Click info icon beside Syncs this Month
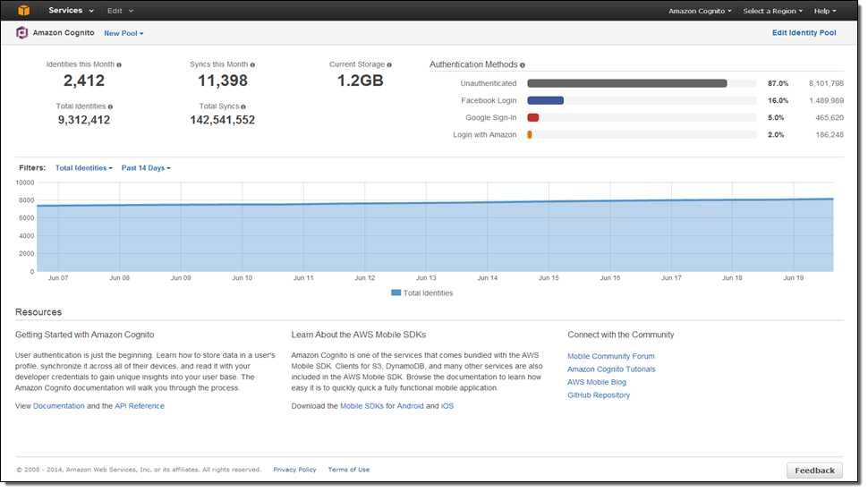The width and height of the screenshot is (868, 492). (252, 65)
